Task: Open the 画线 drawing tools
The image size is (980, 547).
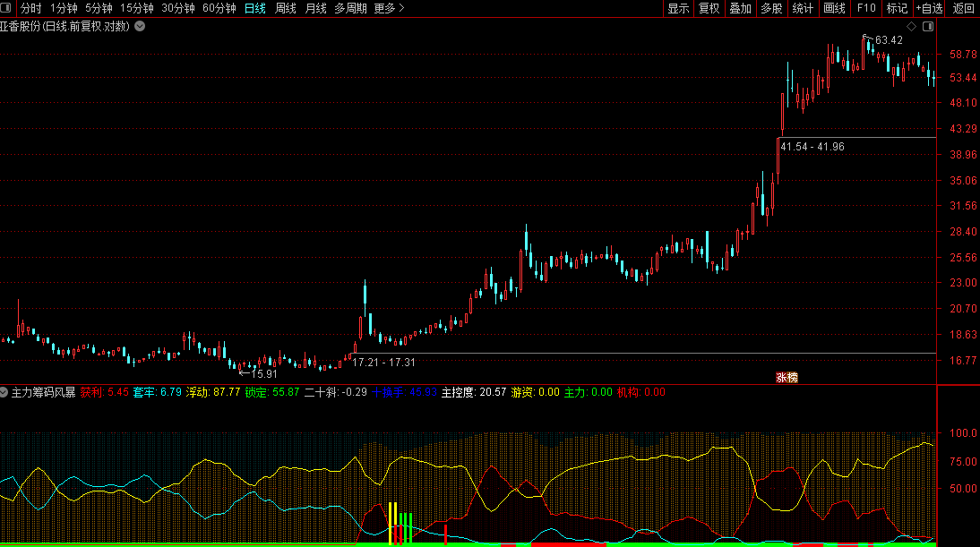Action: (834, 8)
